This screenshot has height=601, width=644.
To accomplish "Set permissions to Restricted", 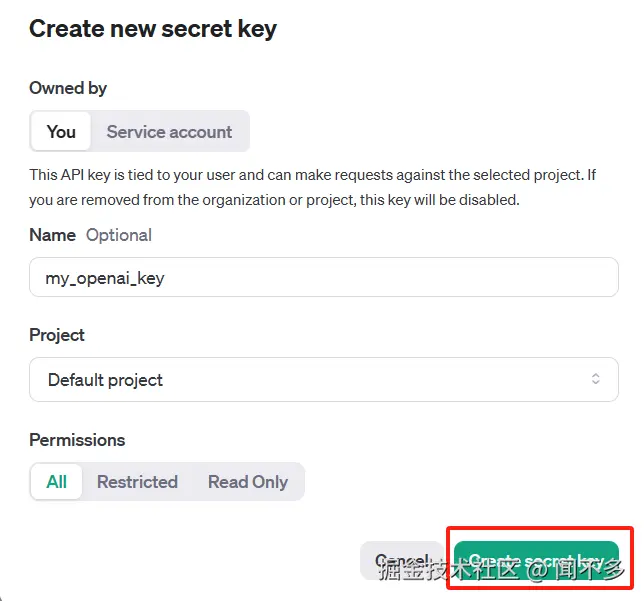I will point(137,482).
